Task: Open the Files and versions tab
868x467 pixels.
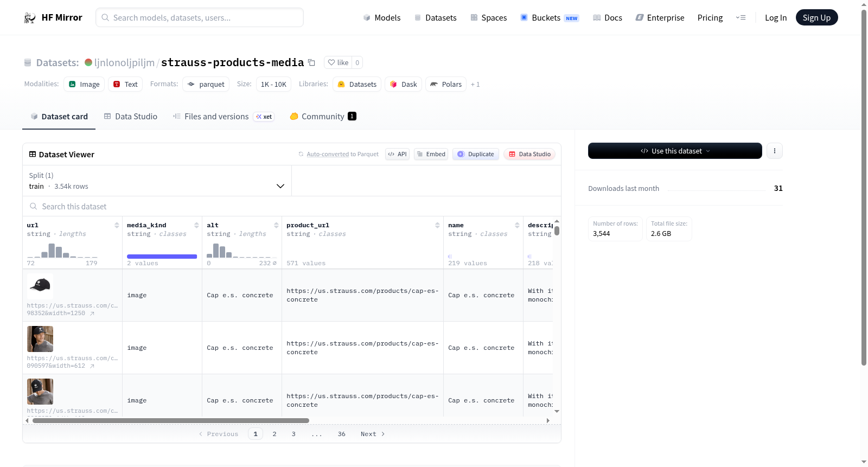Action: click(223, 117)
